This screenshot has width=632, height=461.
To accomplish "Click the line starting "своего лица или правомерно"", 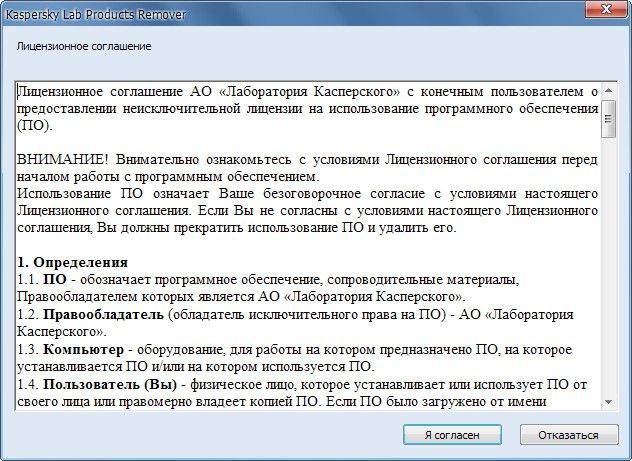I will (282, 402).
